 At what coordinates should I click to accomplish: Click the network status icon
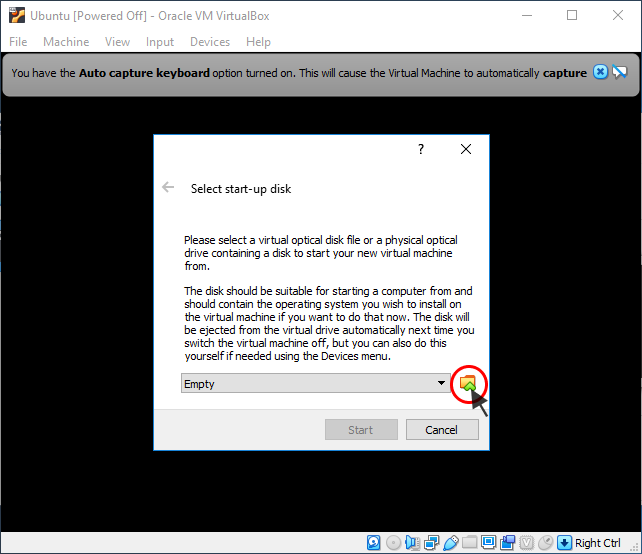click(431, 543)
